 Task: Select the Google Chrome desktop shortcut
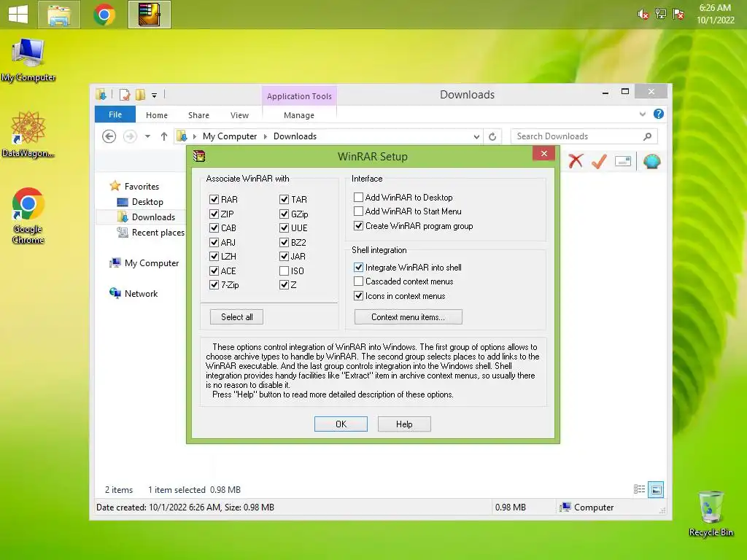click(28, 216)
